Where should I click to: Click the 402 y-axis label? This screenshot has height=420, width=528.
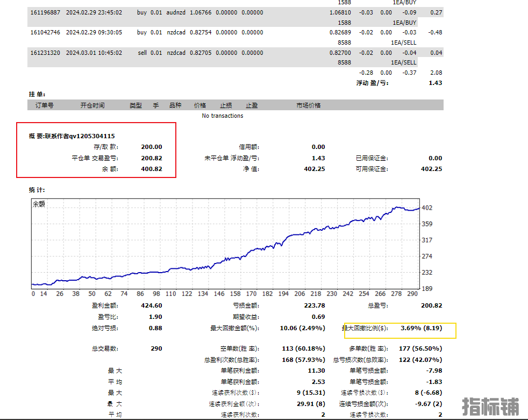(427, 208)
